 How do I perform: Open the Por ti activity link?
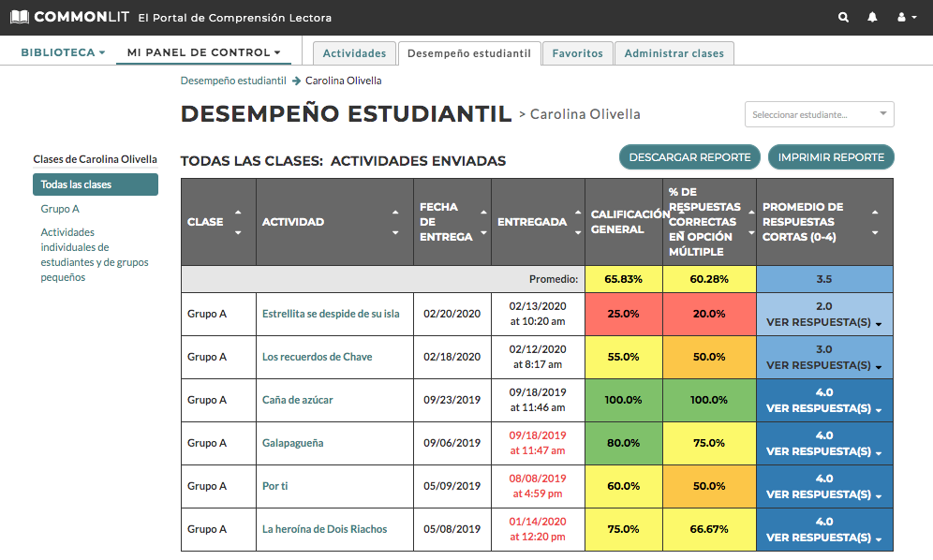pos(274,486)
